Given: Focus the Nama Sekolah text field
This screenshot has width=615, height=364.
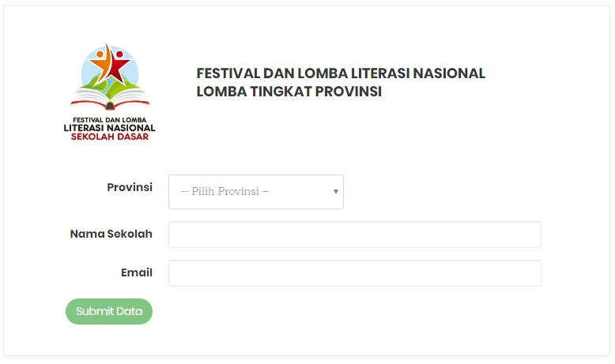Looking at the screenshot, I should click(354, 235).
